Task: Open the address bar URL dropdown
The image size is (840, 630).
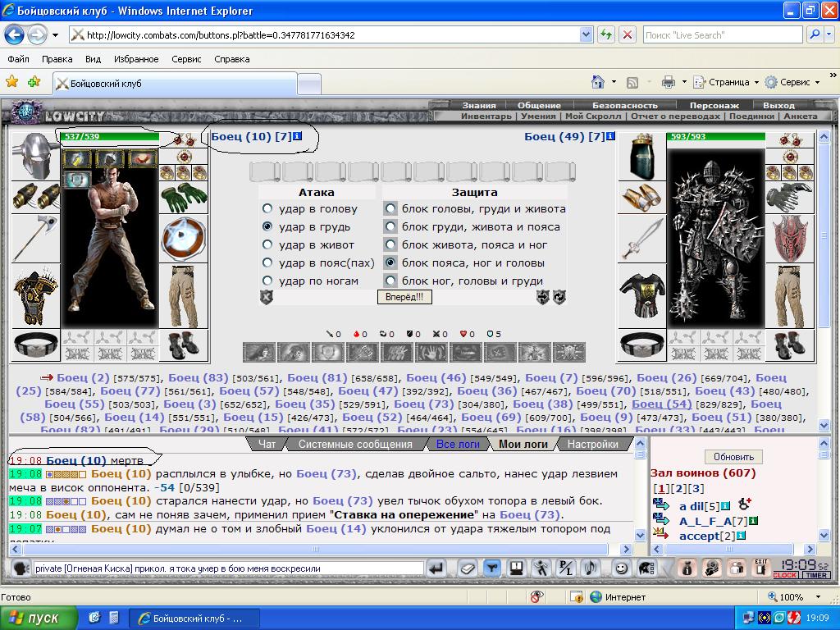Action: [586, 34]
